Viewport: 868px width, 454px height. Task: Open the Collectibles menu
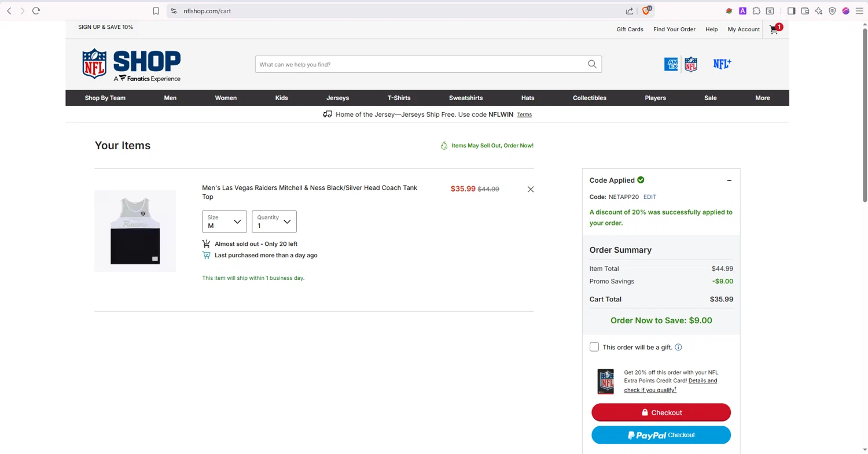coord(590,98)
